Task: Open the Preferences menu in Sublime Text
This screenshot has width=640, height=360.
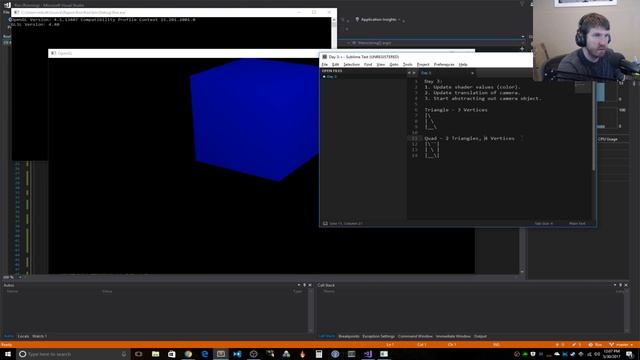Action: (x=444, y=64)
